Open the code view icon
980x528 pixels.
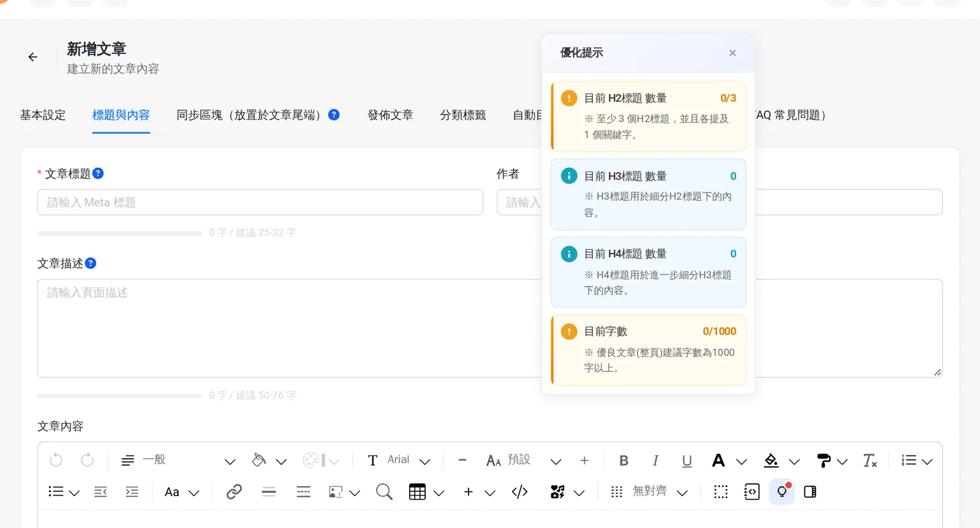pos(520,492)
